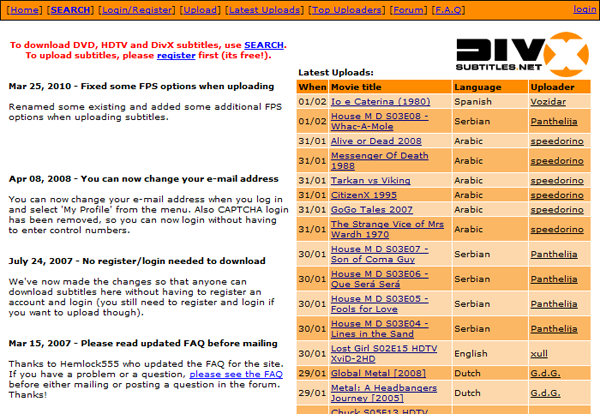Image resolution: width=600 pixels, height=414 pixels.
Task: Open House M D S03E06 Que Será Será
Action: click(380, 279)
